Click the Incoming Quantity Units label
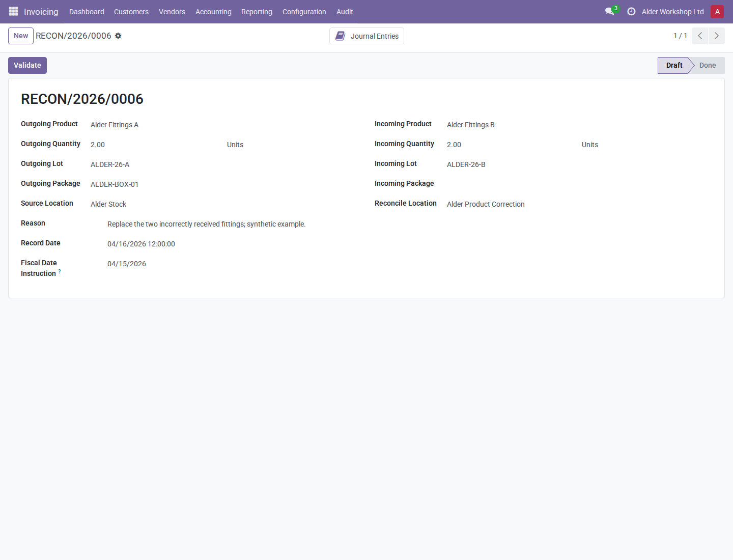 point(590,145)
